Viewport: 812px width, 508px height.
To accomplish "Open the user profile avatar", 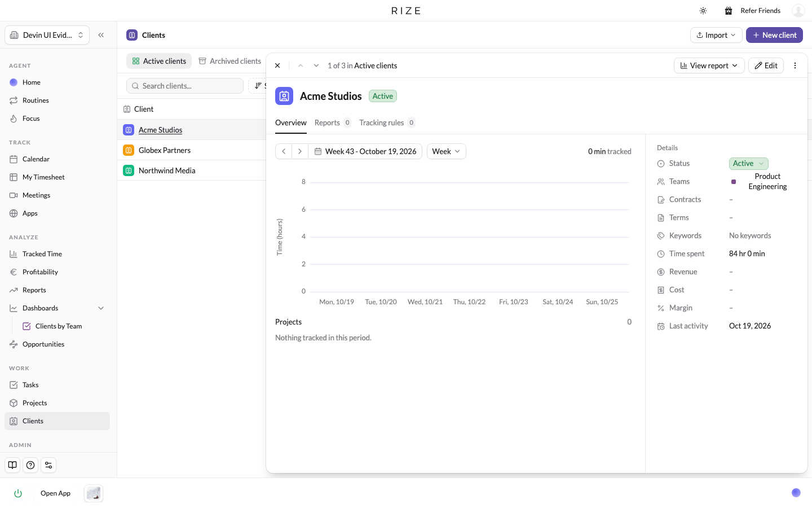I will (x=798, y=11).
